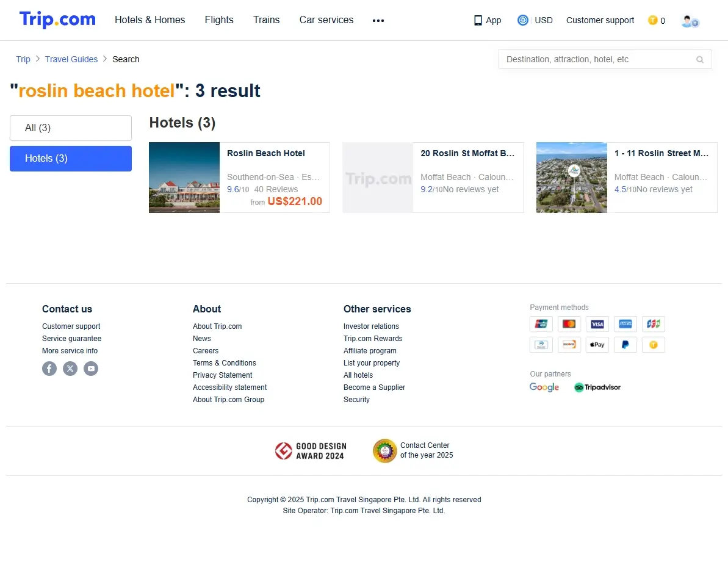Click the US$221.00 price
The width and height of the screenshot is (728, 562).
(x=295, y=201)
